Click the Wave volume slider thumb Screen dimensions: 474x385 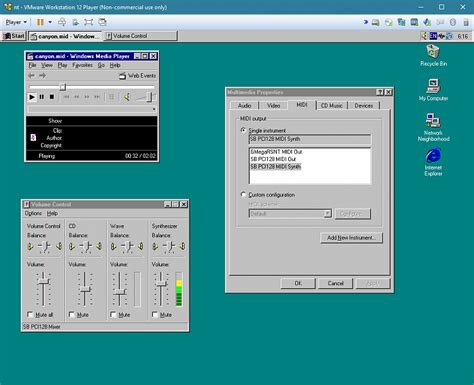(119, 292)
